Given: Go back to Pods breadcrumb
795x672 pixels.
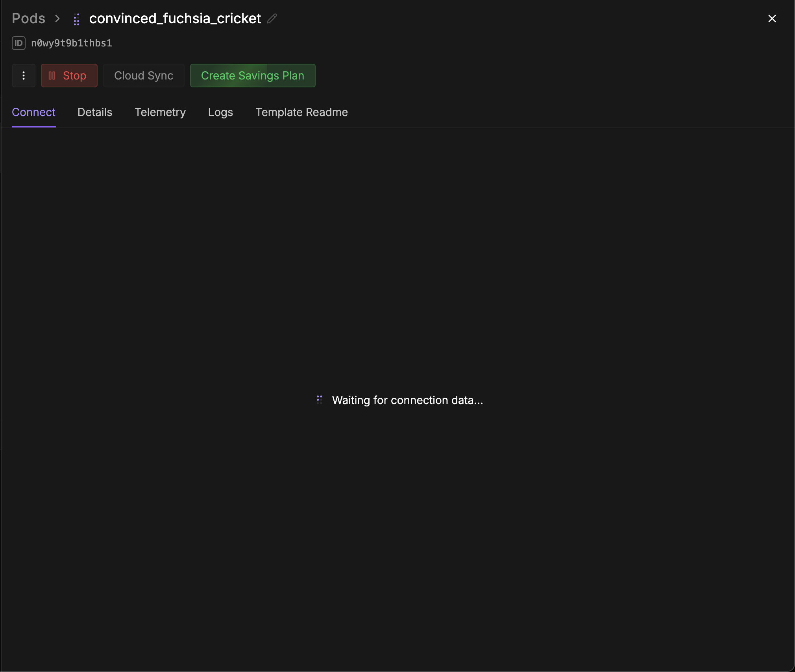Looking at the screenshot, I should 28,18.
